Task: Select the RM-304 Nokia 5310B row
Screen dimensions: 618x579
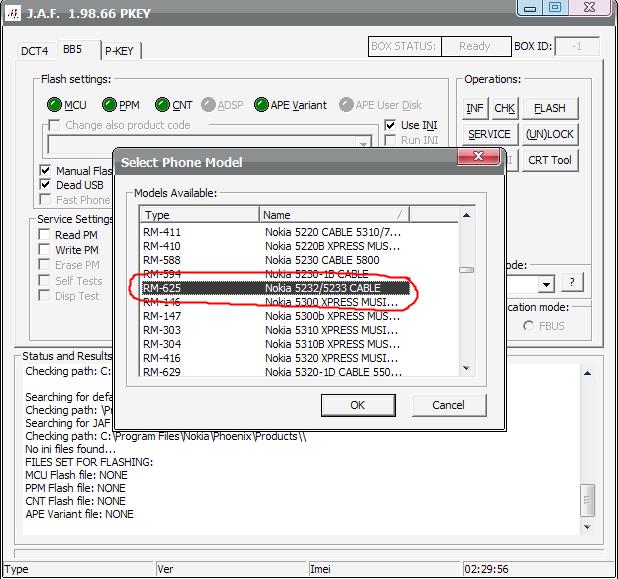Action: (276, 344)
